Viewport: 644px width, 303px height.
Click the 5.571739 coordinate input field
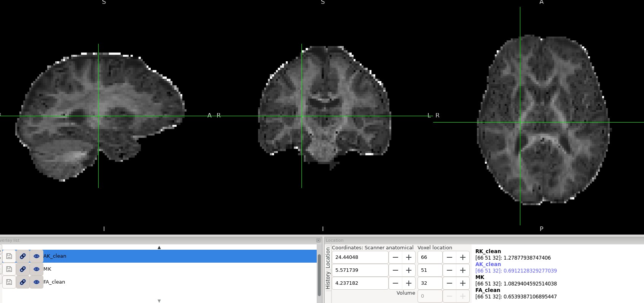360,270
